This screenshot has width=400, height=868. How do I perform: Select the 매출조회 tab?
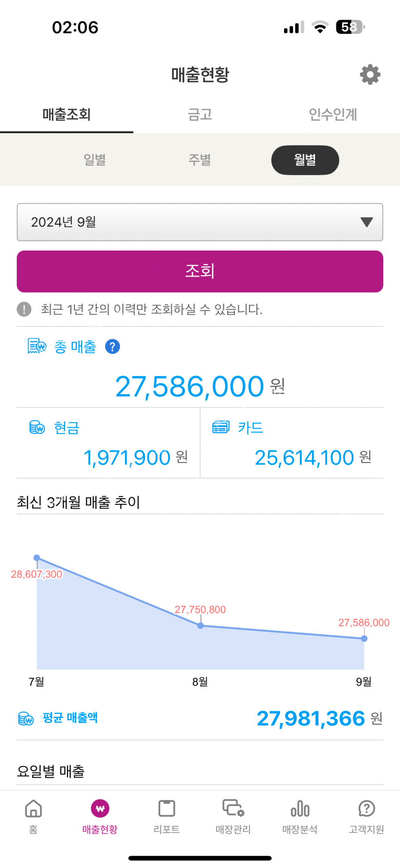[67, 114]
